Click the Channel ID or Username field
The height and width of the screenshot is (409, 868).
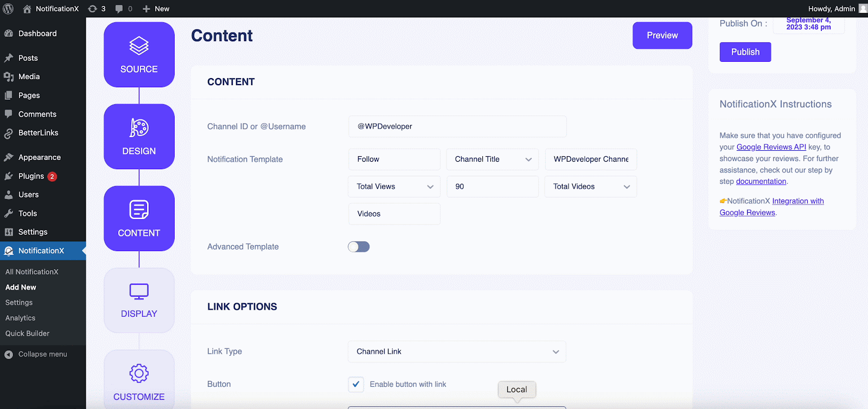pos(457,126)
